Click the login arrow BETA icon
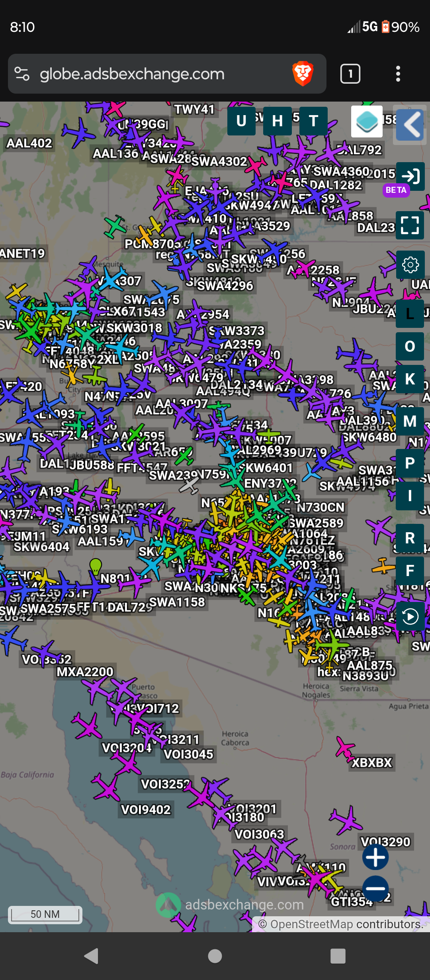Viewport: 430px width, 980px height. coord(410,176)
